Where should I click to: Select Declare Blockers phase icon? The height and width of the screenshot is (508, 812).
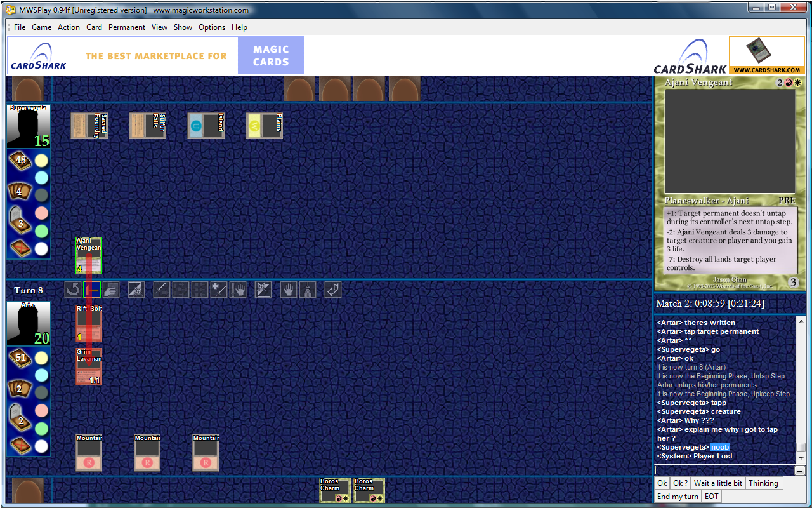click(200, 290)
